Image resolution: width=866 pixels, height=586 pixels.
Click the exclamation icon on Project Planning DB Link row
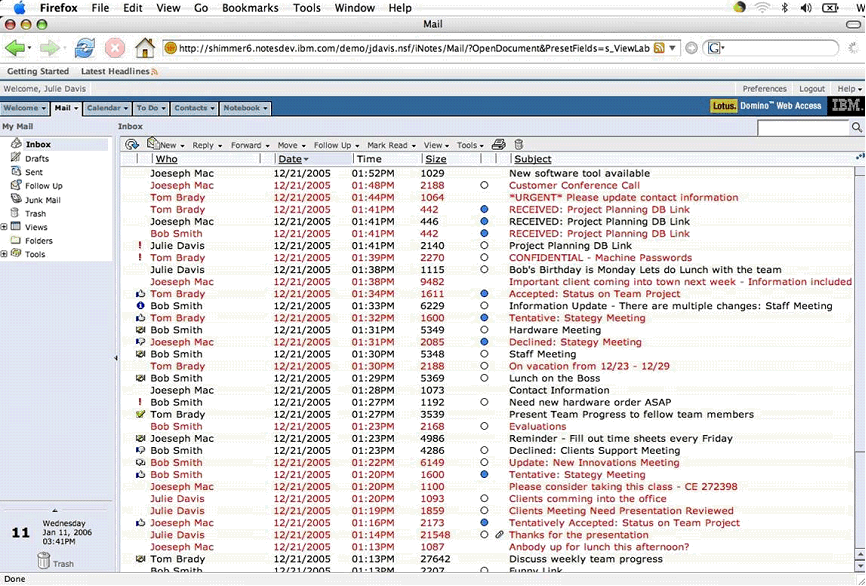[x=140, y=245]
